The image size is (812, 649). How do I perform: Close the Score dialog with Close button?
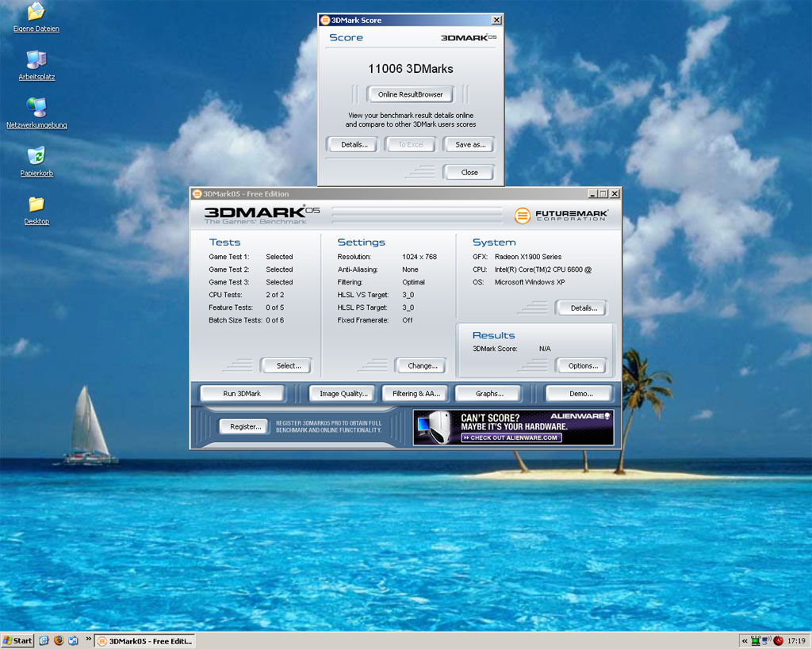point(469,172)
